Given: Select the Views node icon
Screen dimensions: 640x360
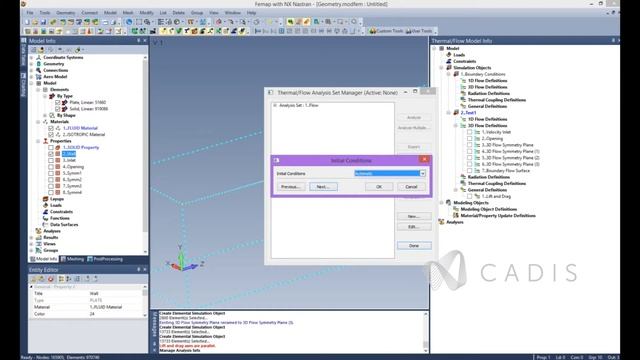Looking at the screenshot, I should click(39, 244).
